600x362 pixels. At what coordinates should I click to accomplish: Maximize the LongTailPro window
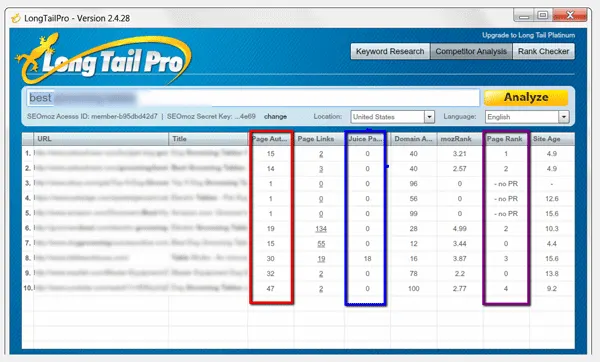(x=543, y=16)
